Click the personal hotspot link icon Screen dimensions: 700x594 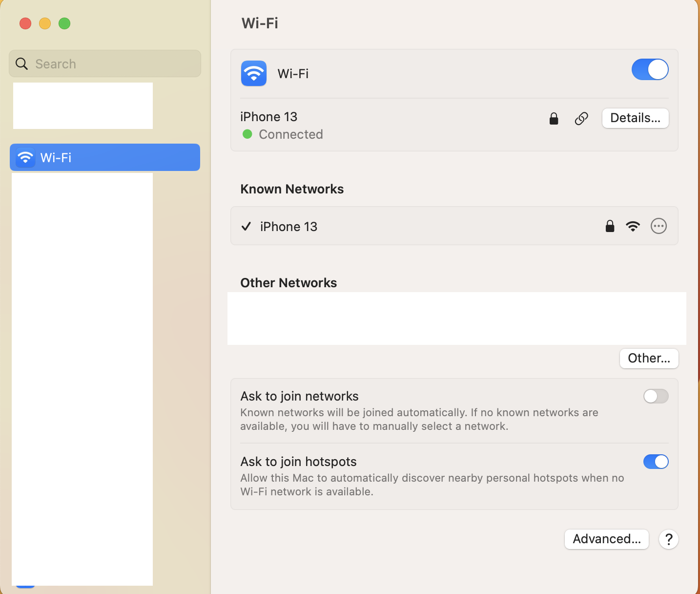581,118
